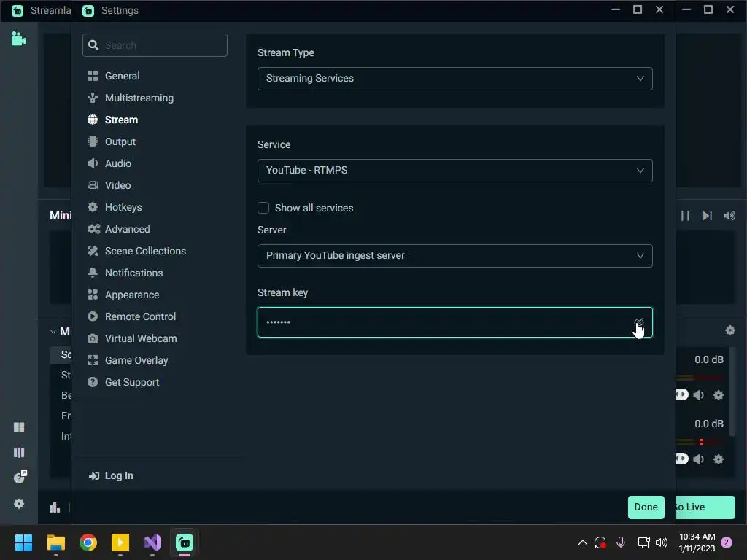Click Log In in the settings sidebar
747x560 pixels.
[x=111, y=476]
